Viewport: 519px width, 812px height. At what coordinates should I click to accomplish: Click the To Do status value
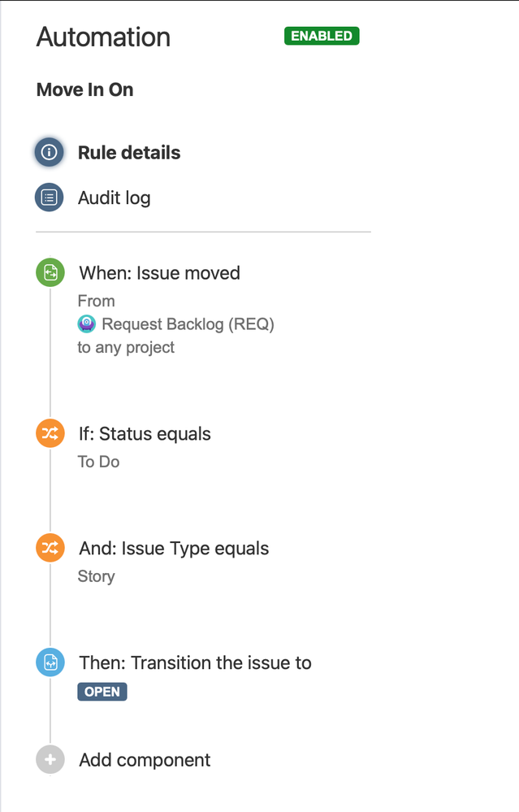point(98,462)
